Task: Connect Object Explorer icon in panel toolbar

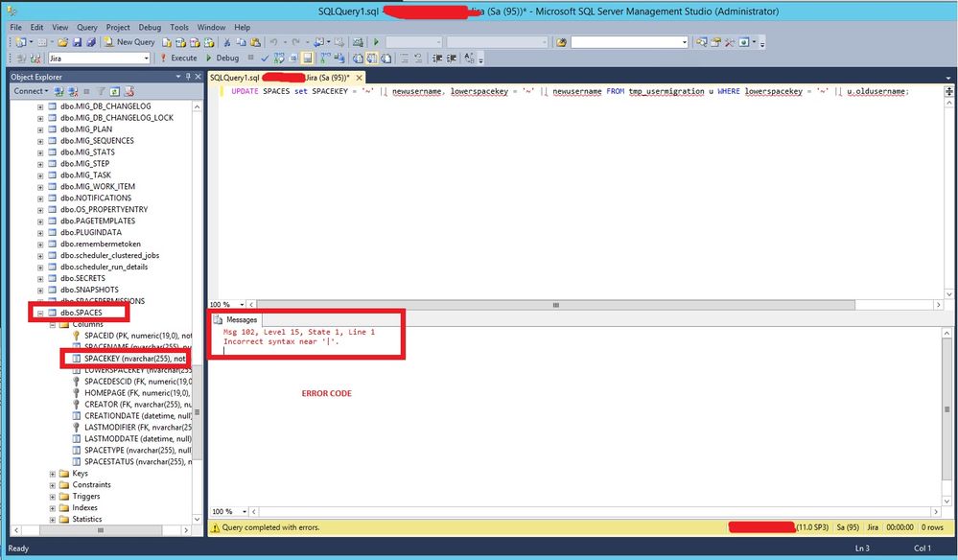Action: [59, 92]
